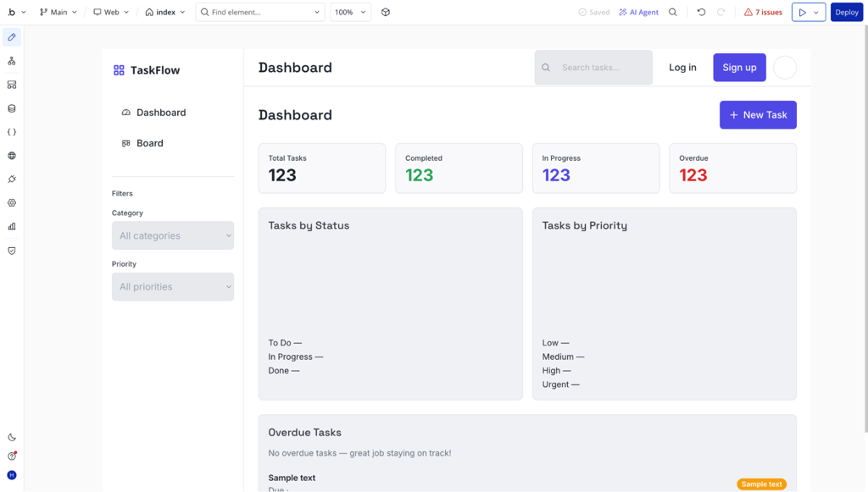This screenshot has width=868, height=492.
Task: Click the Deploy button
Action: [847, 12]
